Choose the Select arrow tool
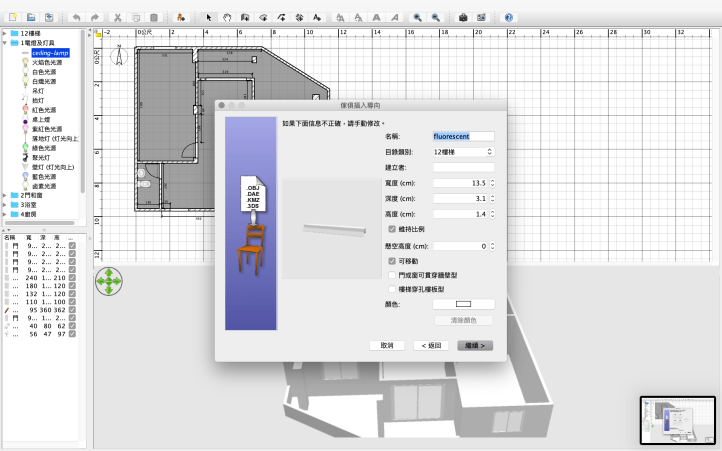Image resolution: width=722 pixels, height=451 pixels. pos(208,18)
